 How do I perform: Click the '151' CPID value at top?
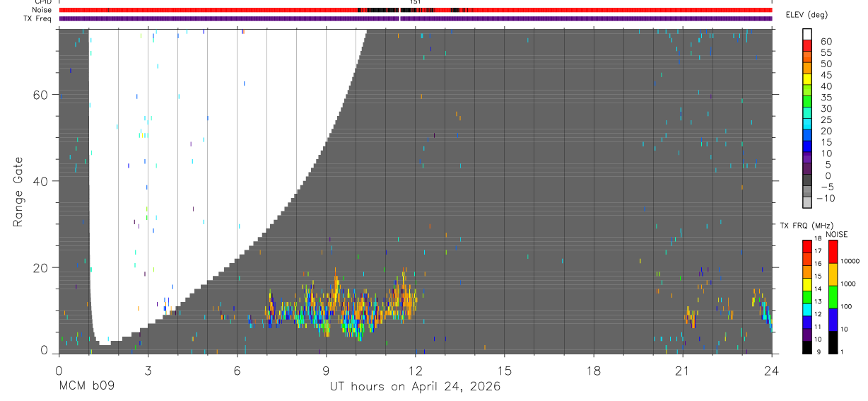(416, 2)
